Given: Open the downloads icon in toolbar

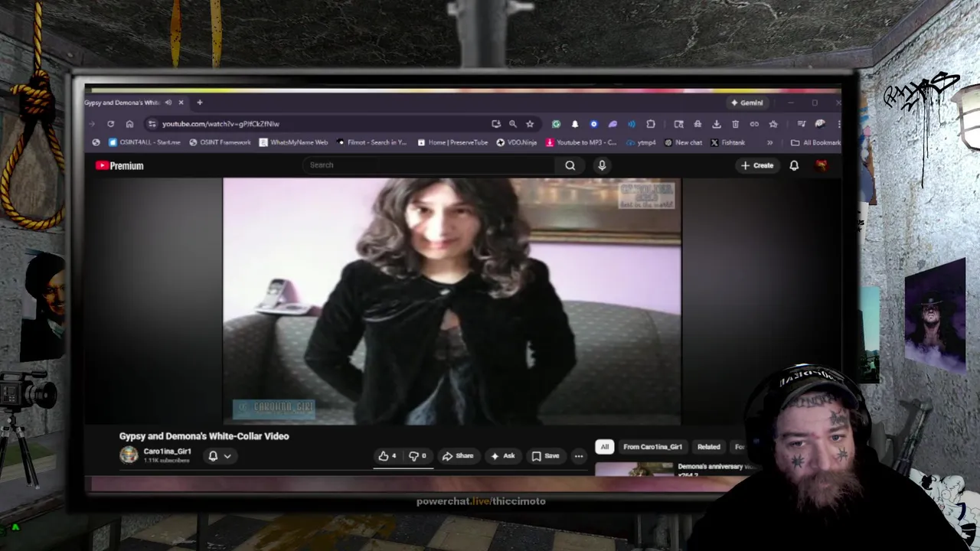Looking at the screenshot, I should [x=717, y=124].
